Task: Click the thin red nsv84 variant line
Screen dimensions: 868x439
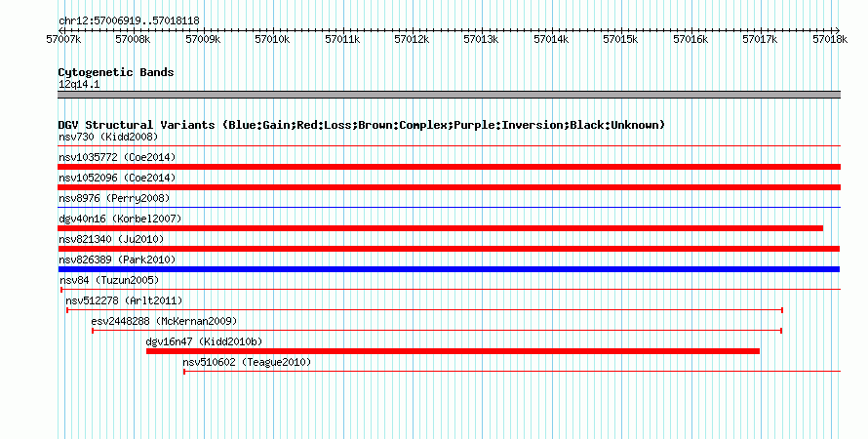Action: point(451,290)
